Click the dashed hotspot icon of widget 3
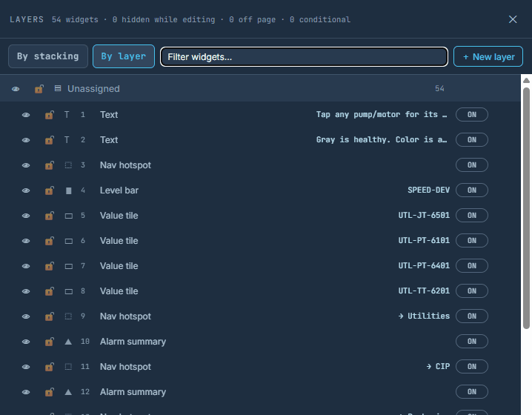Screen dimensions: 532x415 [x=68, y=165]
